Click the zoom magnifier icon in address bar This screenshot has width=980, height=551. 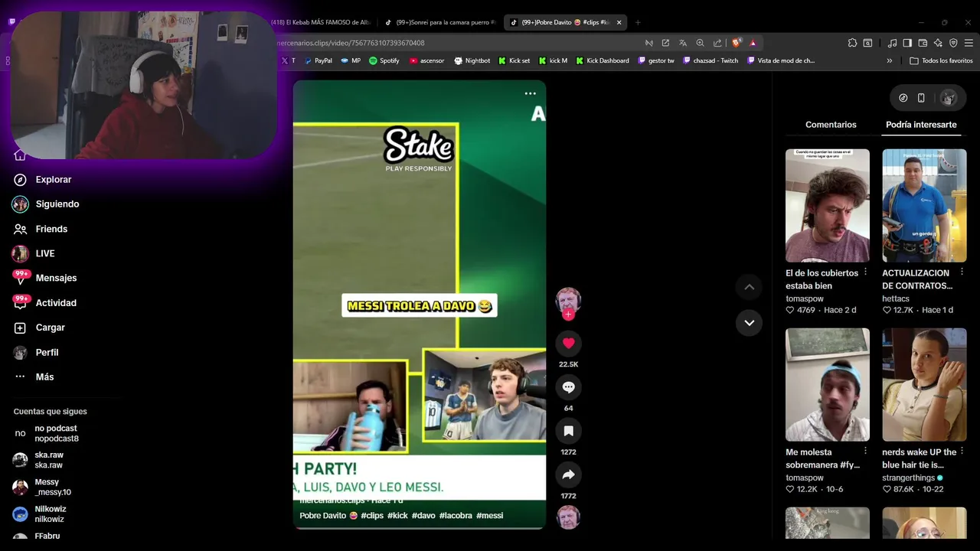(700, 43)
